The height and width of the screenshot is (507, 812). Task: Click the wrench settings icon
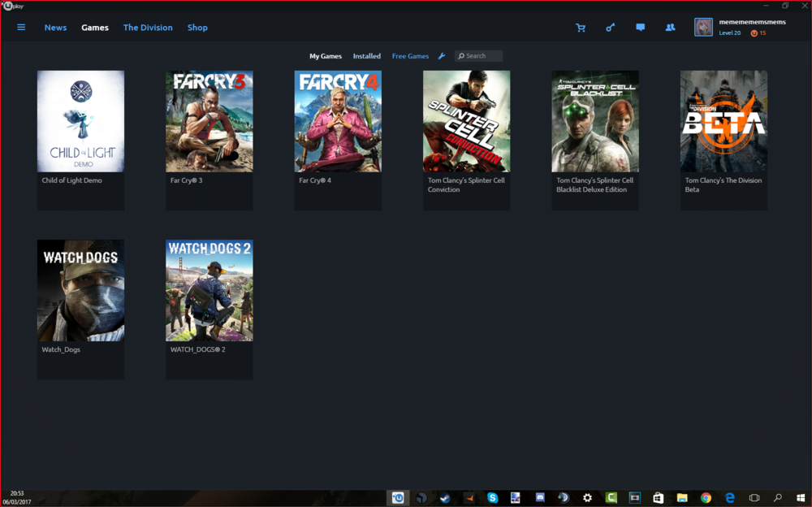(442, 56)
